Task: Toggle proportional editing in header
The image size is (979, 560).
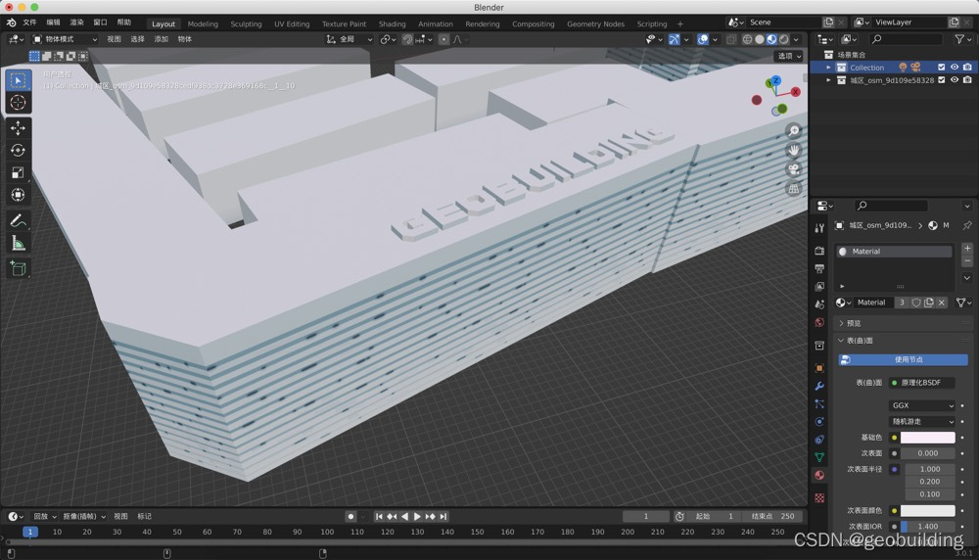Action: [443, 39]
